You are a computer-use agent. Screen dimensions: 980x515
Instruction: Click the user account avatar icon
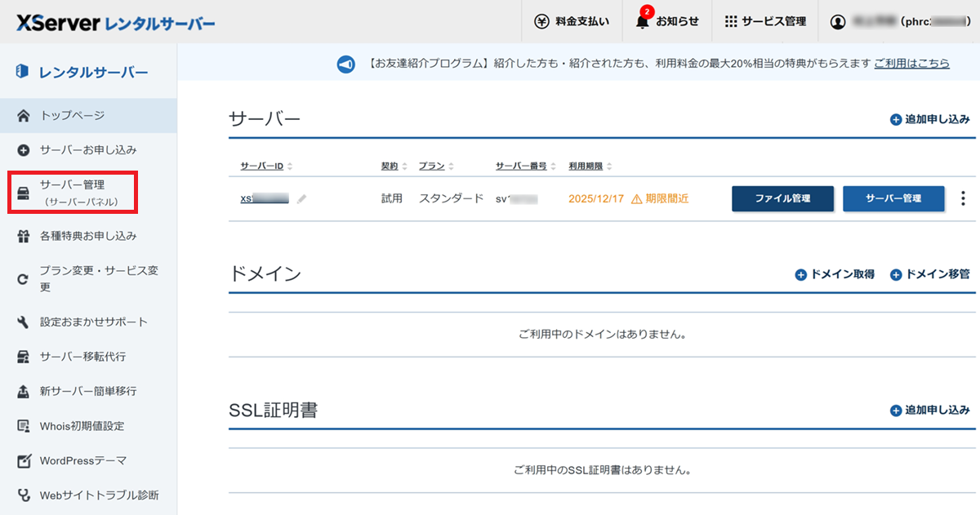click(x=838, y=22)
